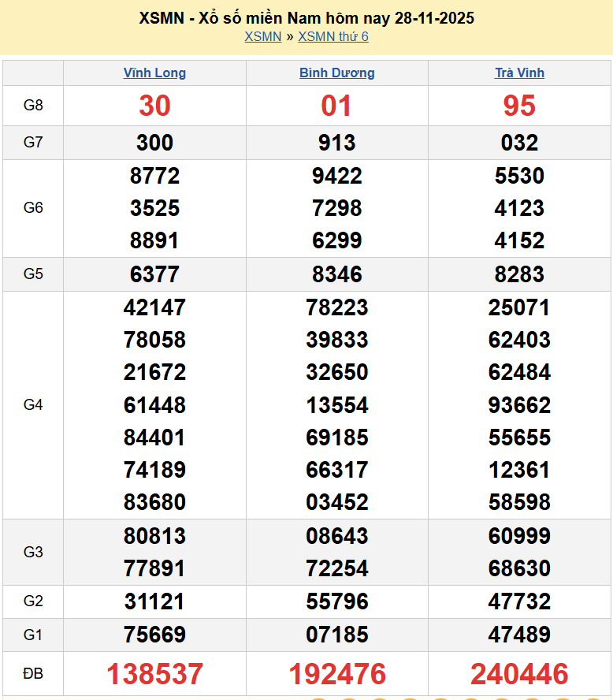Click Vĩnh Long G7 number 300

pos(154,143)
